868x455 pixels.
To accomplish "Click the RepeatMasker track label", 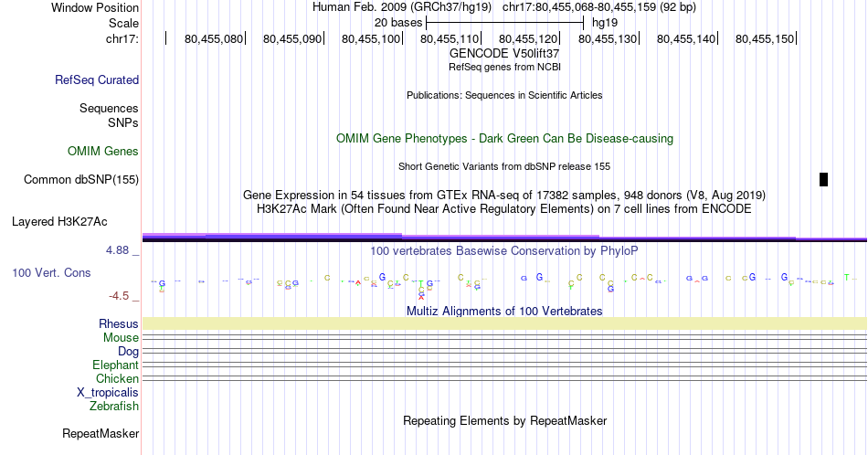I will pos(101,433).
